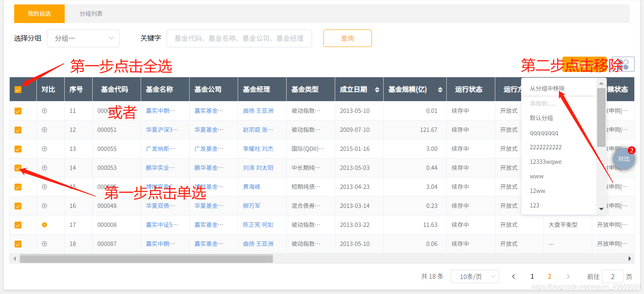Image resolution: width=644 pixels, height=294 pixels.
Task: Click the dropdown menu vertical scrollbar thumb
Action: tap(601, 117)
